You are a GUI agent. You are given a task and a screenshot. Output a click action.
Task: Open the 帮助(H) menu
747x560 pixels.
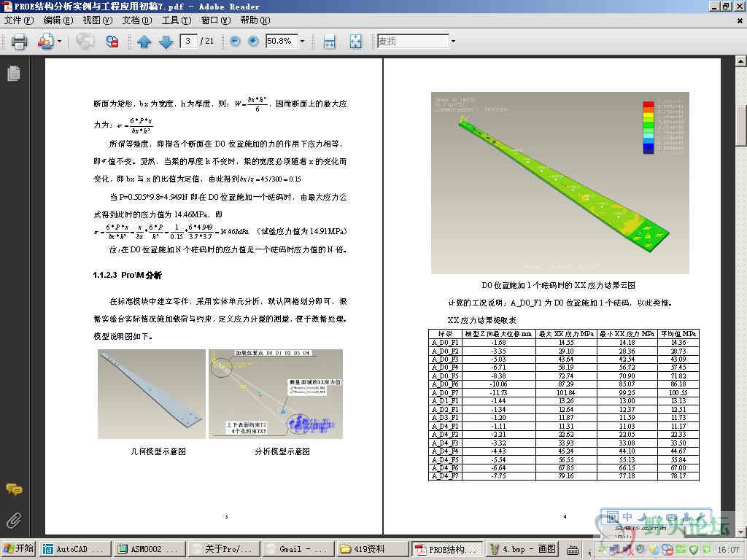[255, 20]
